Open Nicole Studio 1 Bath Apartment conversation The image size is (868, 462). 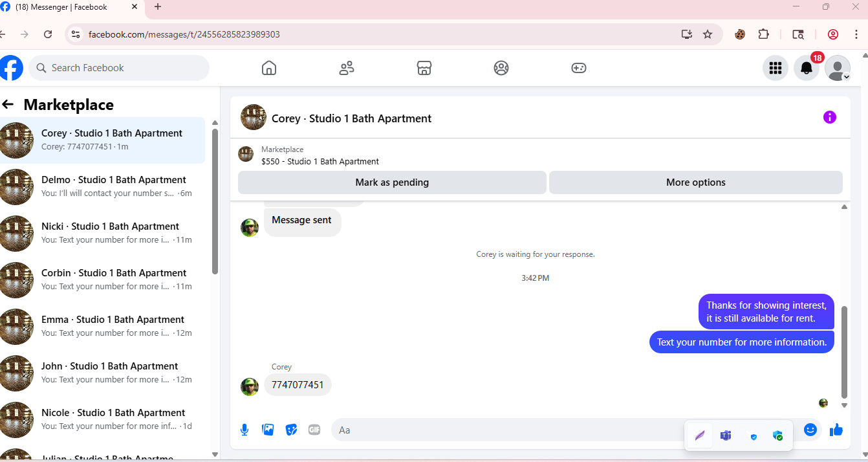click(102, 419)
